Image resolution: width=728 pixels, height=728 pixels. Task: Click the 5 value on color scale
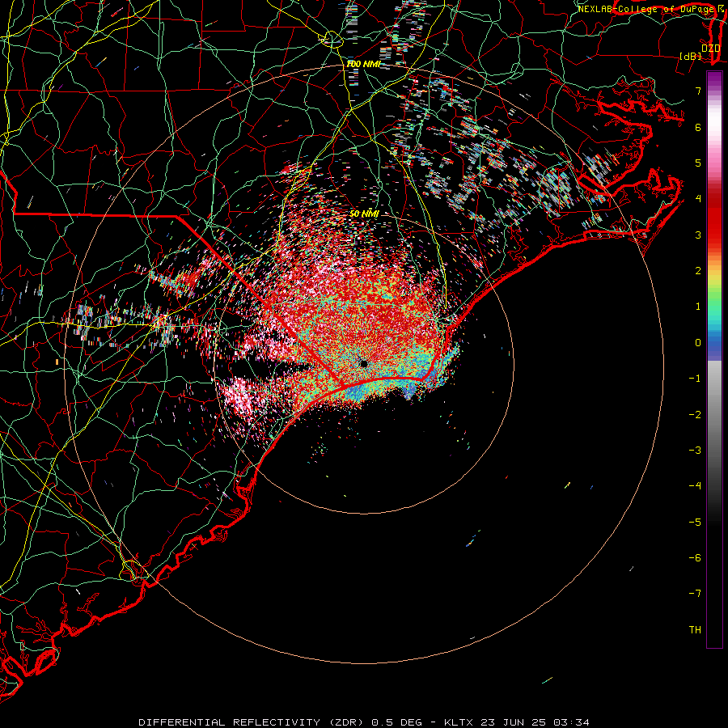point(698,163)
